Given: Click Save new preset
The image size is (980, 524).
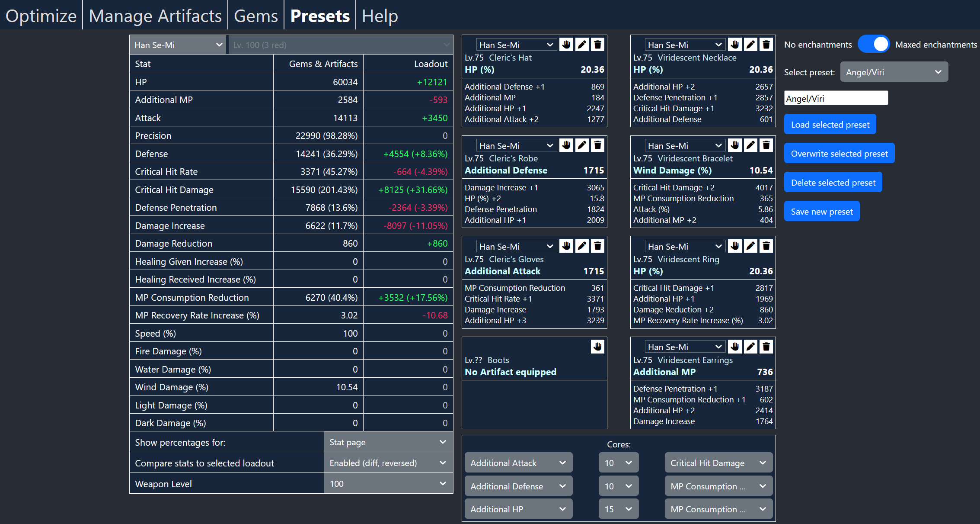Looking at the screenshot, I should pos(821,211).
